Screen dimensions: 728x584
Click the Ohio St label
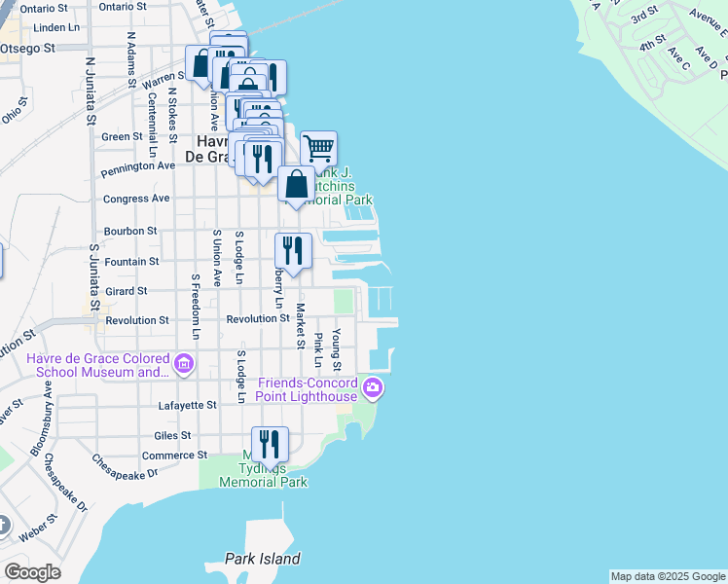(15, 111)
